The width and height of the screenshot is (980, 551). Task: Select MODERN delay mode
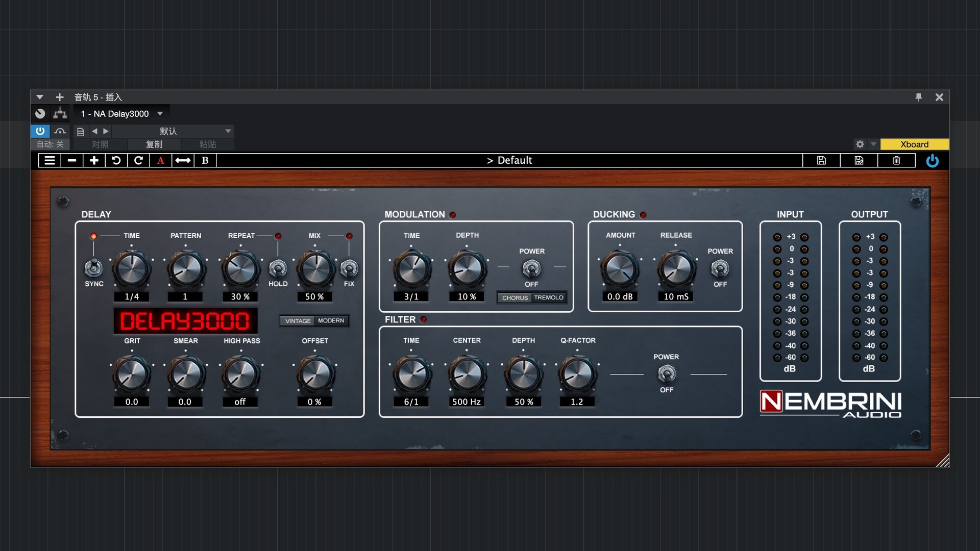coord(331,321)
